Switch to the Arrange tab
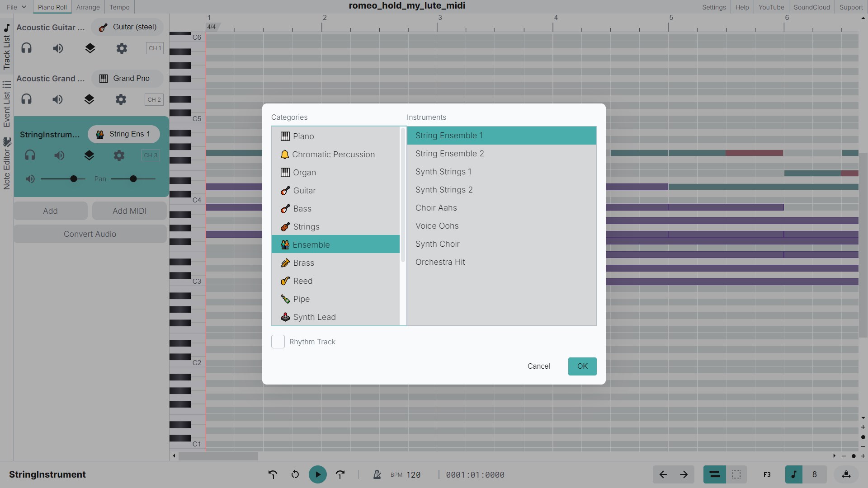The height and width of the screenshot is (488, 868). (88, 7)
